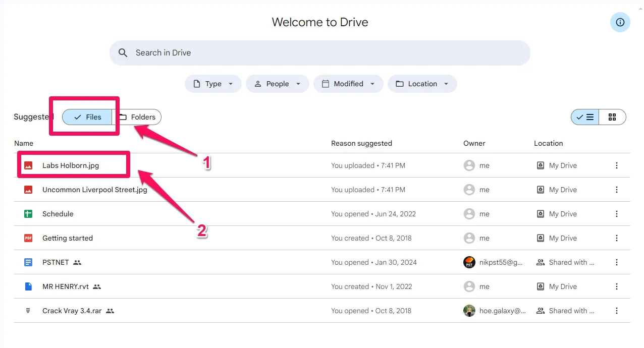Open the Type filter dropdown
Image resolution: width=644 pixels, height=348 pixels.
(x=212, y=84)
